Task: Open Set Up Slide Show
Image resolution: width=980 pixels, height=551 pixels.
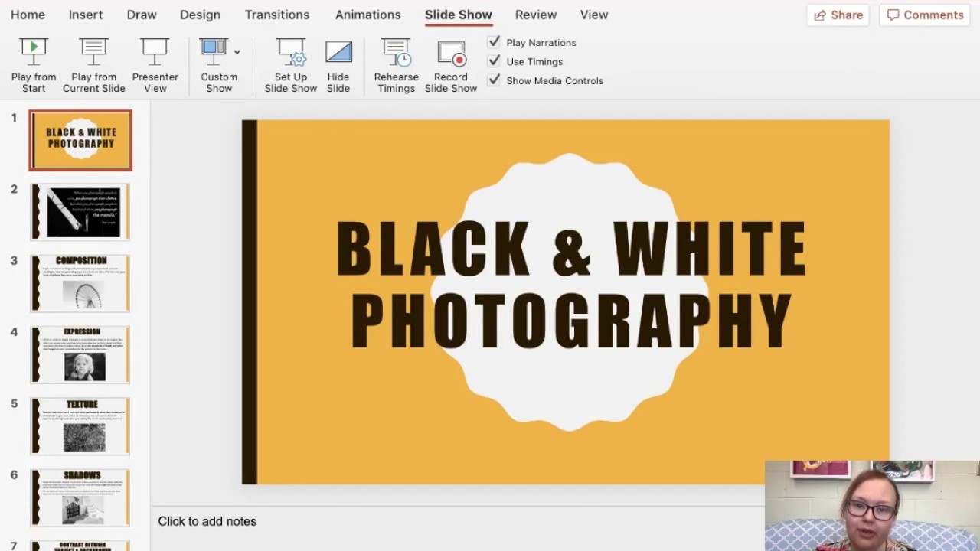Action: 291,65
